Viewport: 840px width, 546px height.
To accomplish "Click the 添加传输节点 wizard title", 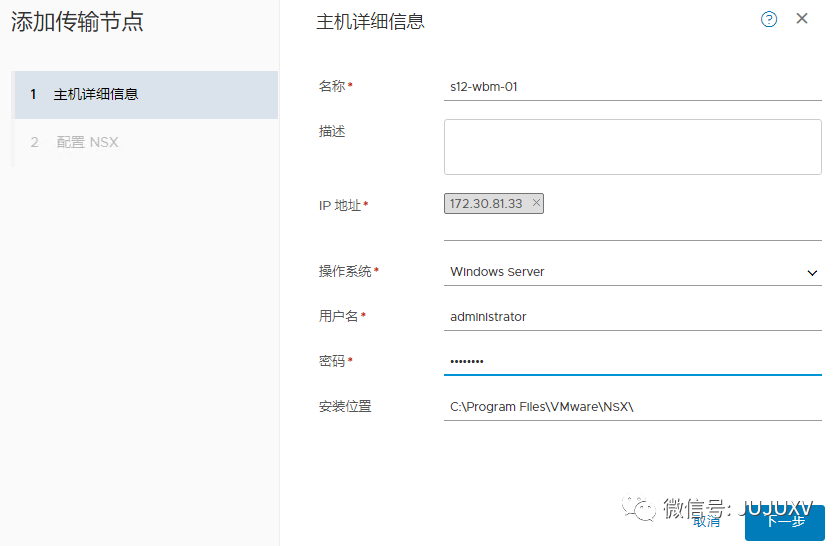I will pos(77,22).
